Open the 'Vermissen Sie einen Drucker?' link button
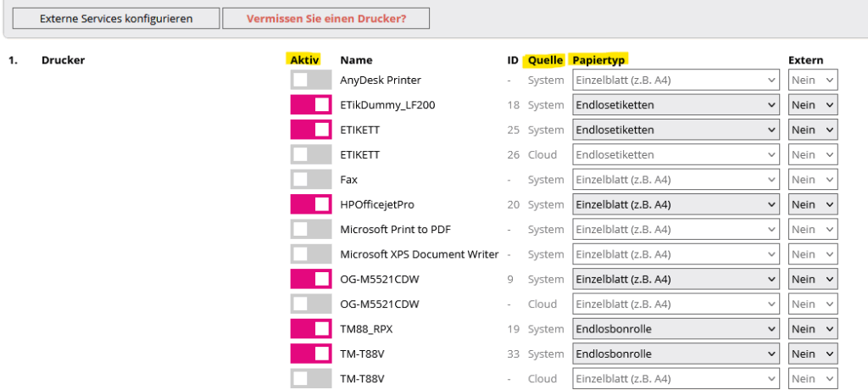Image resolution: width=868 pixels, height=390 pixels. (325, 18)
